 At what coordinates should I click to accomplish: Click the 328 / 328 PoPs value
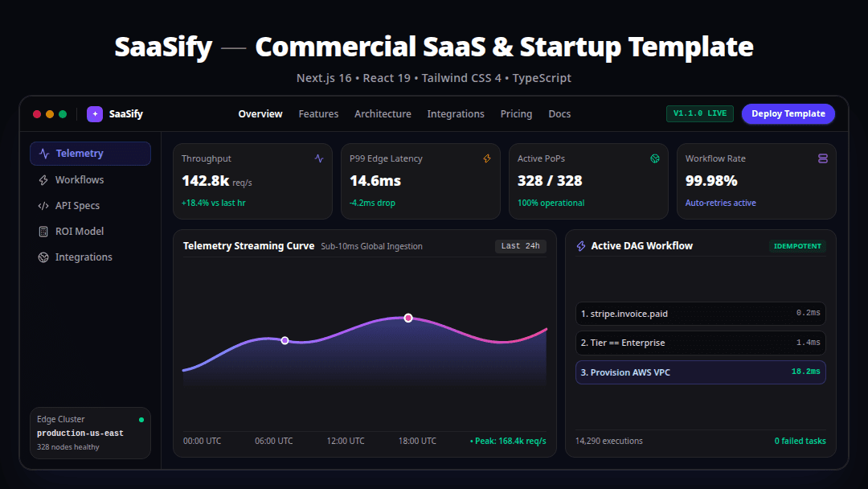[x=550, y=180]
